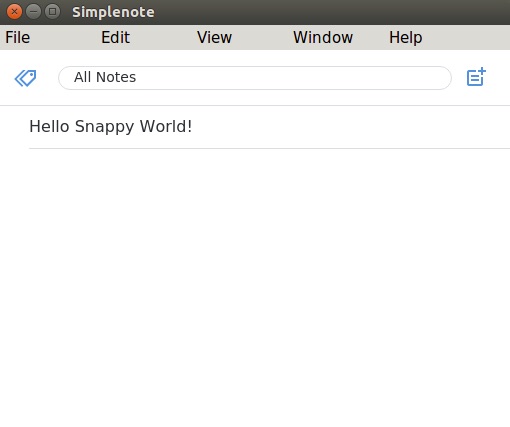Click the Simplenote title text

pos(113,12)
